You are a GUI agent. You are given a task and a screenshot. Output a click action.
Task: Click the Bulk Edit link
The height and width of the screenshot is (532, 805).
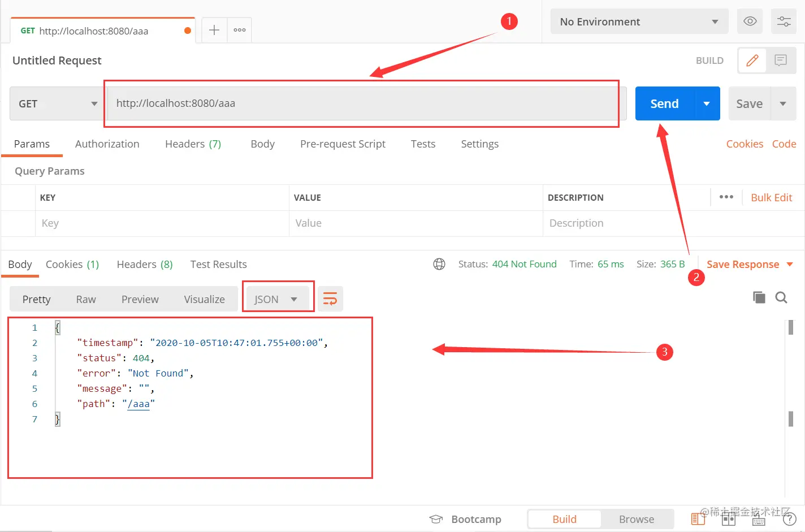[771, 197]
